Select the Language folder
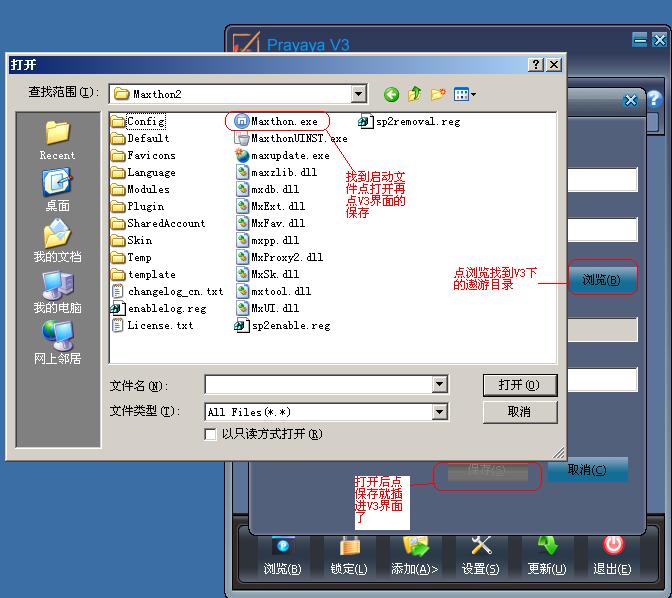Viewport: 672px width, 598px height. tap(143, 172)
